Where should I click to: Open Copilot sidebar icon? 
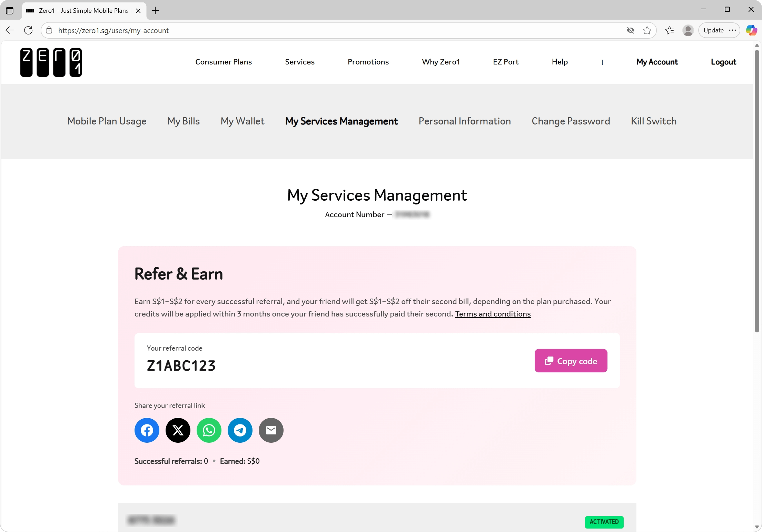click(x=751, y=30)
